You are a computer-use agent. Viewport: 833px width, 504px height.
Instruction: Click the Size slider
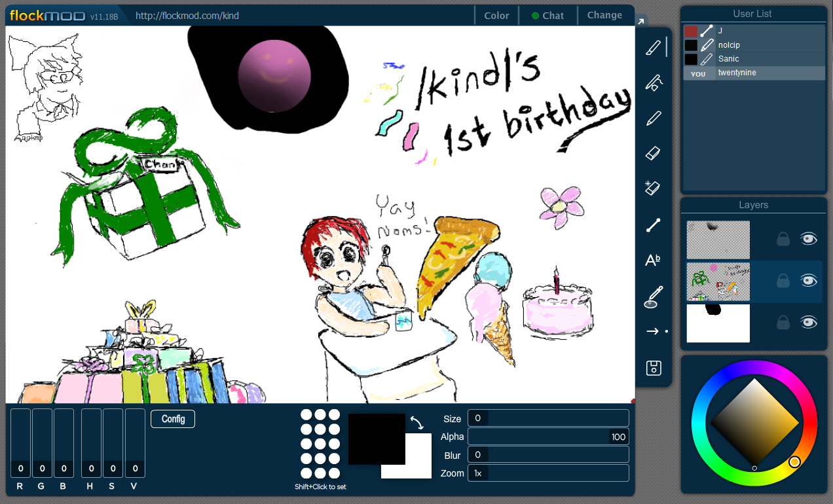pyautogui.click(x=548, y=418)
